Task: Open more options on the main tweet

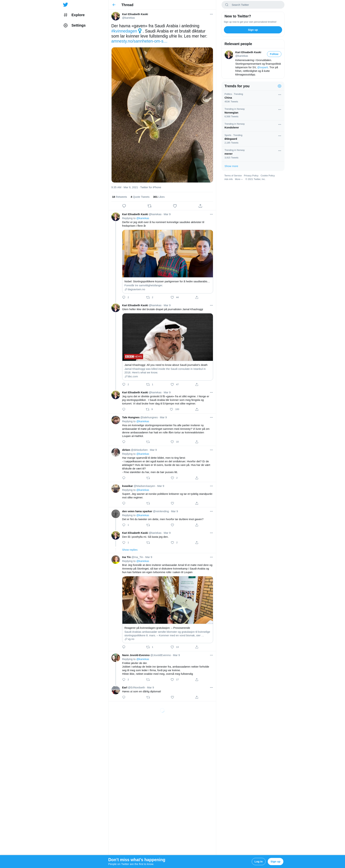Action: click(x=211, y=14)
